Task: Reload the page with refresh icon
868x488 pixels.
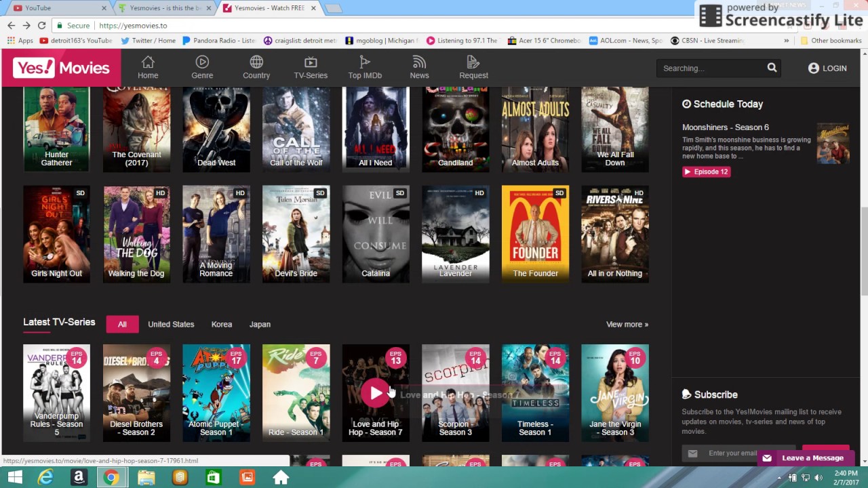Action: (x=41, y=25)
